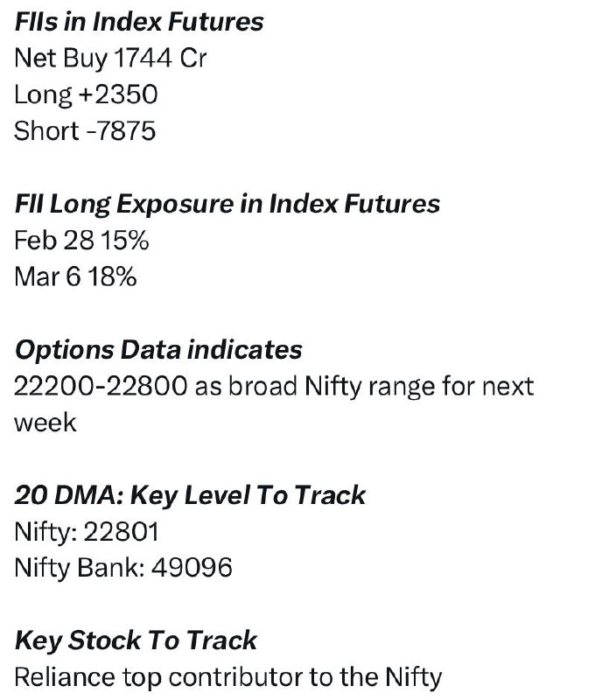This screenshot has height=700, width=616.
Task: Click the FIIs in Index Futures heading
Action: (x=139, y=22)
